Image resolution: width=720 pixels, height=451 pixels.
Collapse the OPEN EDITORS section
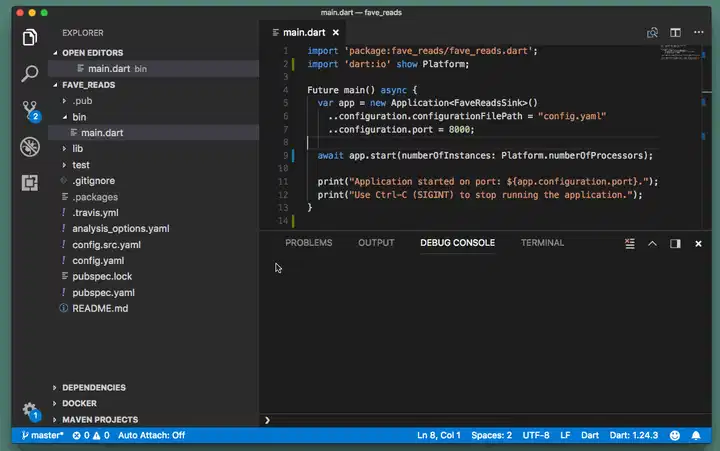92,53
